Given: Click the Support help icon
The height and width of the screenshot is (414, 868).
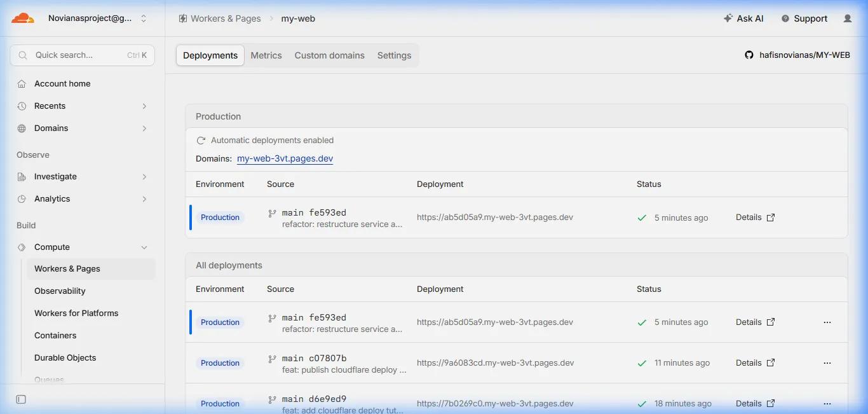Looking at the screenshot, I should pyautogui.click(x=785, y=18).
